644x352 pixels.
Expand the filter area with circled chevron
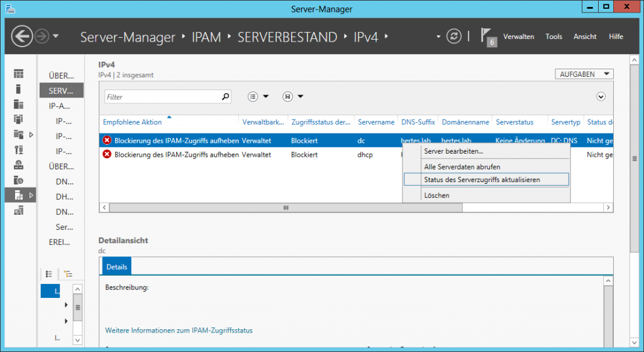pyautogui.click(x=601, y=96)
